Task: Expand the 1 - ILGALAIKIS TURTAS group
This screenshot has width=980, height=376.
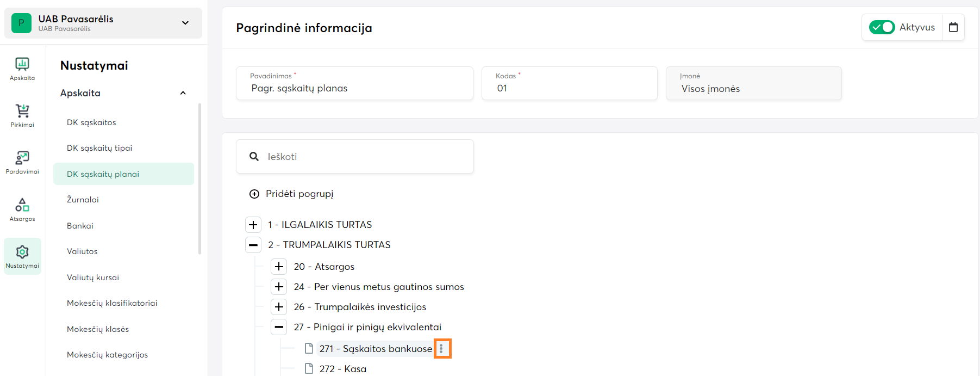Action: tap(253, 225)
